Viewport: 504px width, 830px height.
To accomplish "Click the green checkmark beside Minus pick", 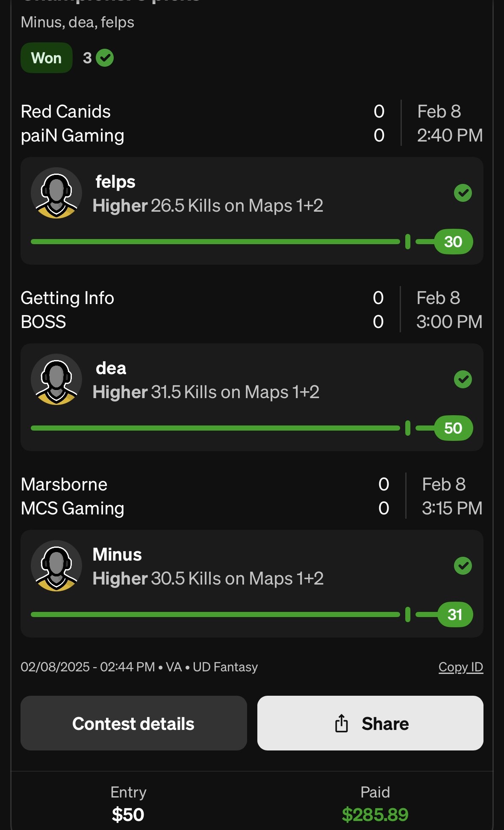I will [463, 566].
